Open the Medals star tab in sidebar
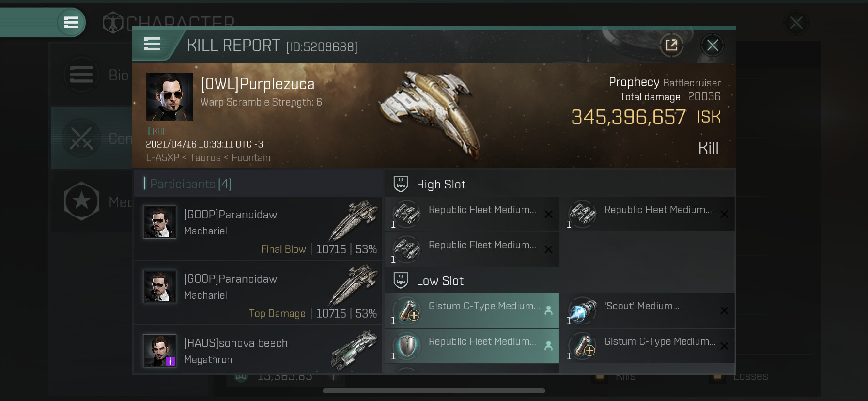The height and width of the screenshot is (401, 868). [81, 201]
